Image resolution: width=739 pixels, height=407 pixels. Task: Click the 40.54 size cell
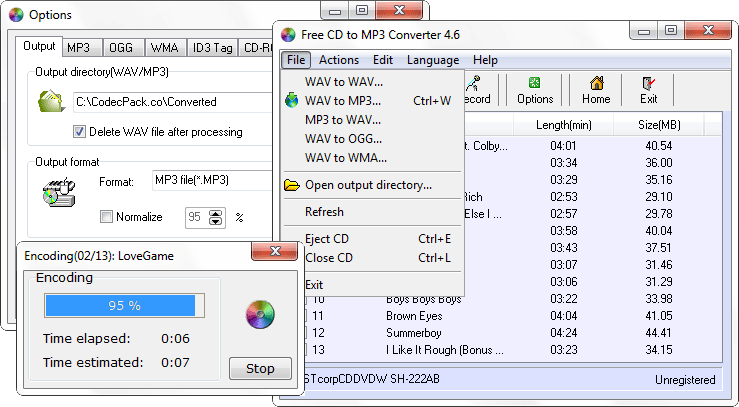point(659,146)
